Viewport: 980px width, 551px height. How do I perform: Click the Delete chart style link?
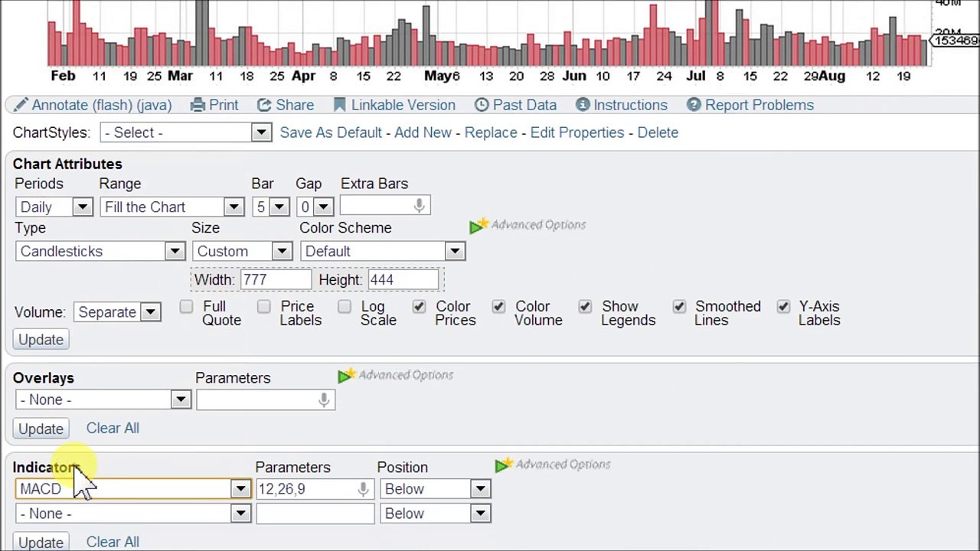tap(658, 132)
